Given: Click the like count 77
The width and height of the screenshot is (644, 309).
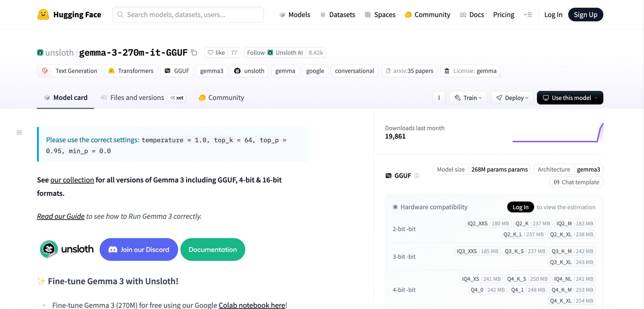Looking at the screenshot, I should pos(234,53).
